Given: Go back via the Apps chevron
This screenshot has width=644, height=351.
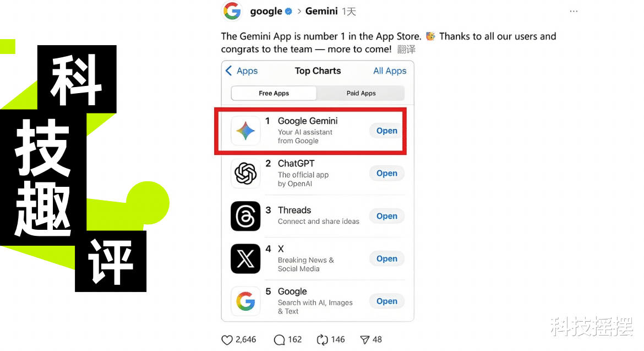Looking at the screenshot, I should point(242,71).
